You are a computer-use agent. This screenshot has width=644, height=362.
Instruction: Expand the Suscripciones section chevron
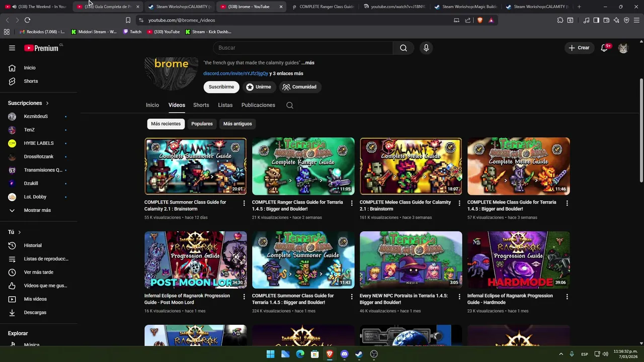pos(47,103)
